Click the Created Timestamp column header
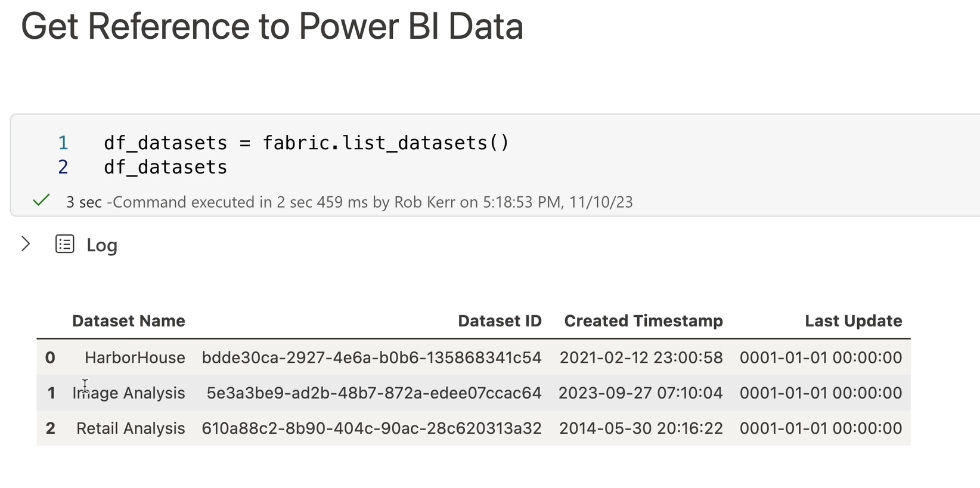Screen dimensions: 980x488 click(643, 321)
